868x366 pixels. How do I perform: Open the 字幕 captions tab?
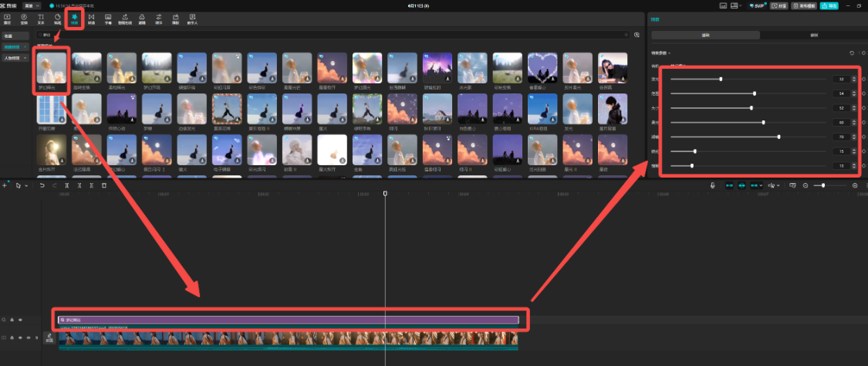pyautogui.click(x=108, y=19)
